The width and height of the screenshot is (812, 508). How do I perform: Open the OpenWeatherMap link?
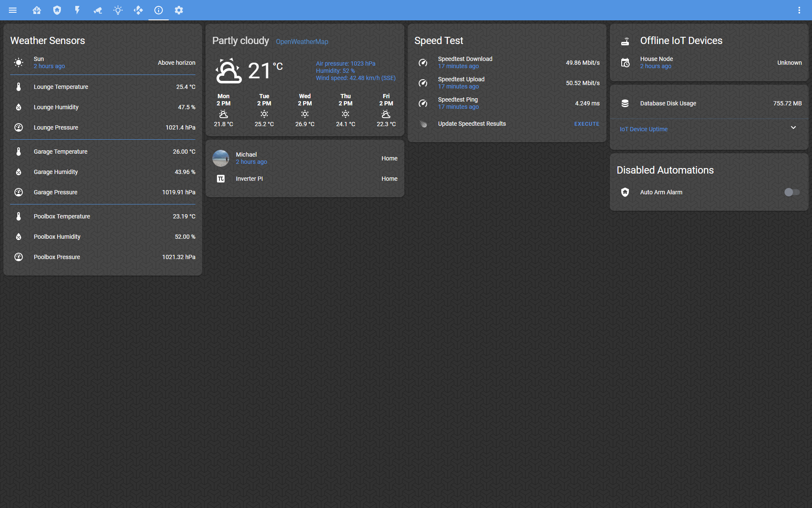coord(302,41)
